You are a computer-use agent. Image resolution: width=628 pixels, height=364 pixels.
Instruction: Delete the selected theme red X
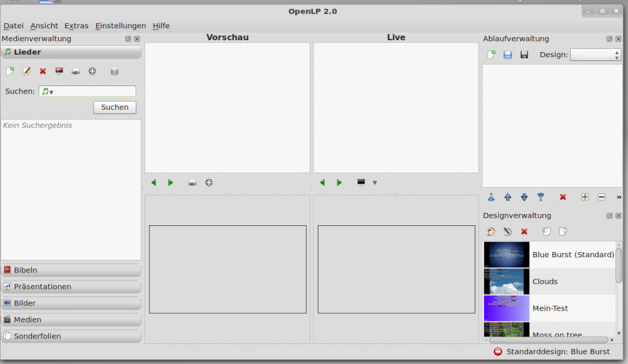click(524, 232)
